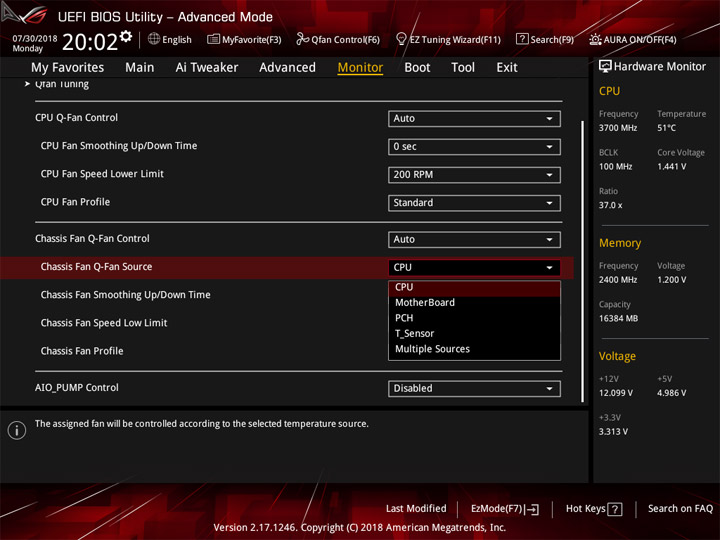The height and width of the screenshot is (540, 720).
Task: Switch to Boot tab
Action: [417, 68]
